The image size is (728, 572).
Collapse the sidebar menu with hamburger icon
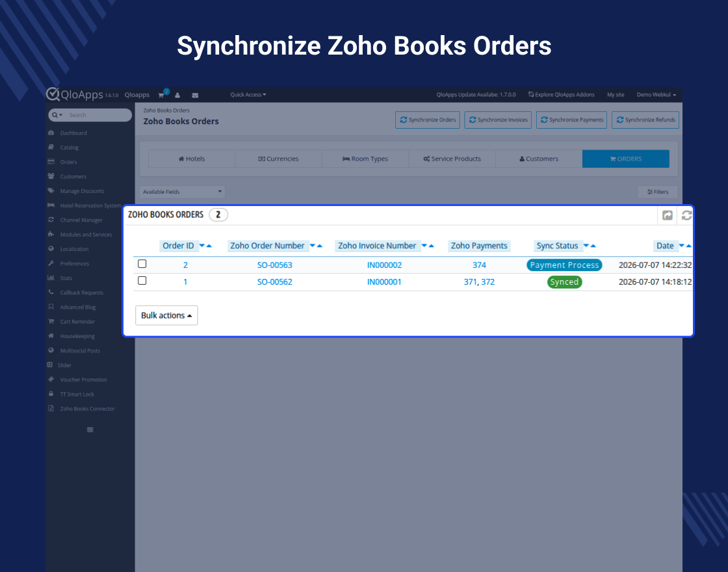[x=90, y=430]
